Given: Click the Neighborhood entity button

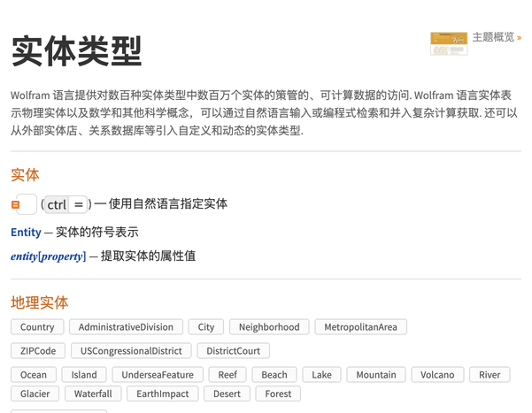Looking at the screenshot, I should click(x=269, y=327).
